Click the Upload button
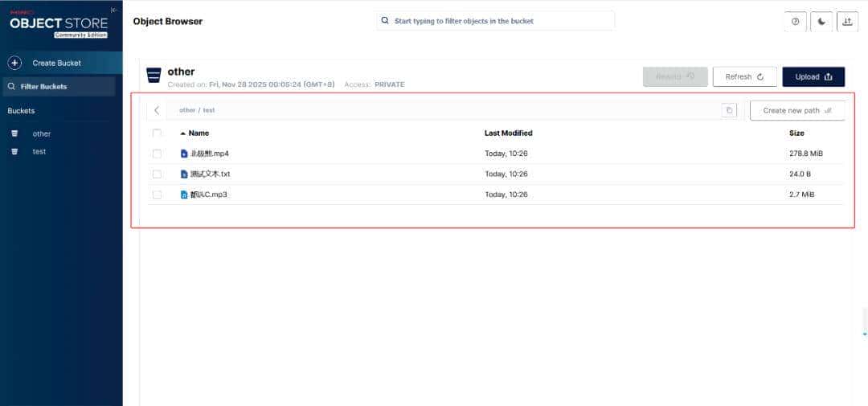The width and height of the screenshot is (868, 406). click(x=813, y=77)
